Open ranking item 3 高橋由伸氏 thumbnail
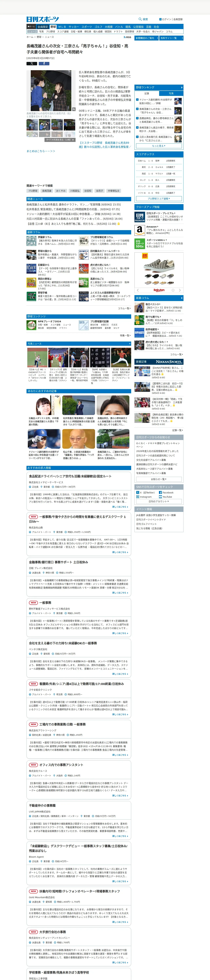The image size is (210, 980). (178, 120)
